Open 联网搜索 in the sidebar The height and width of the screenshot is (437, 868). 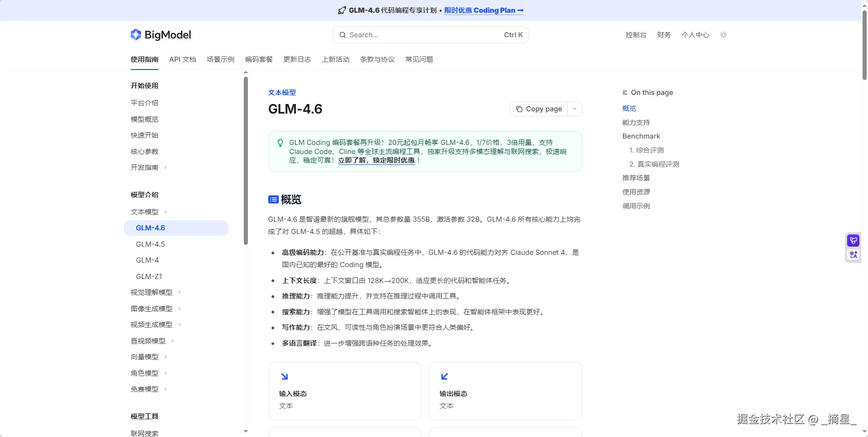144,433
